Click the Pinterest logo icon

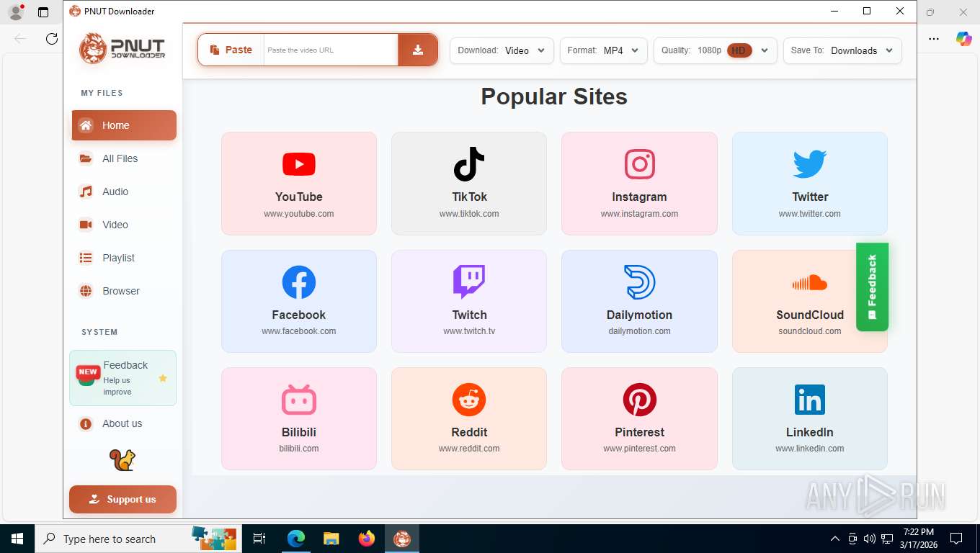[639, 400]
